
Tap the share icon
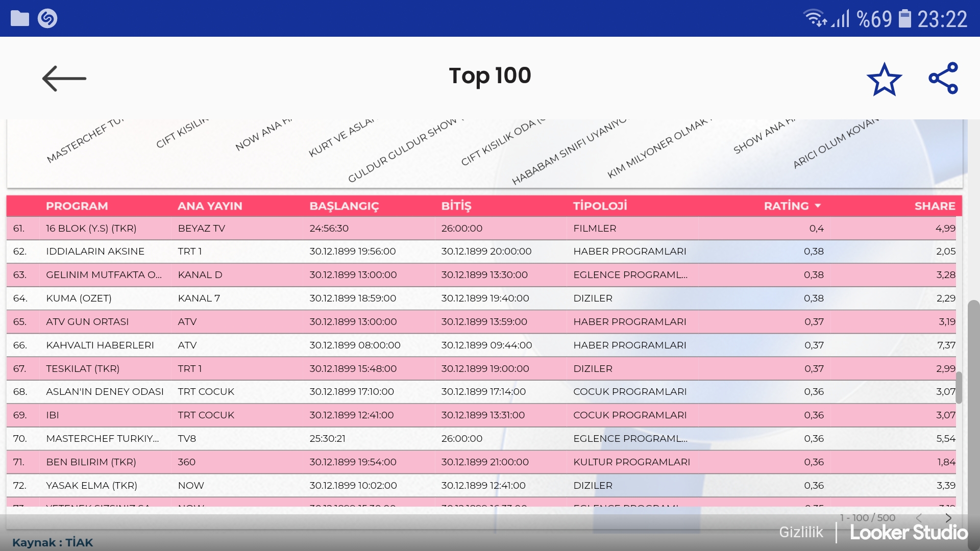coord(943,78)
